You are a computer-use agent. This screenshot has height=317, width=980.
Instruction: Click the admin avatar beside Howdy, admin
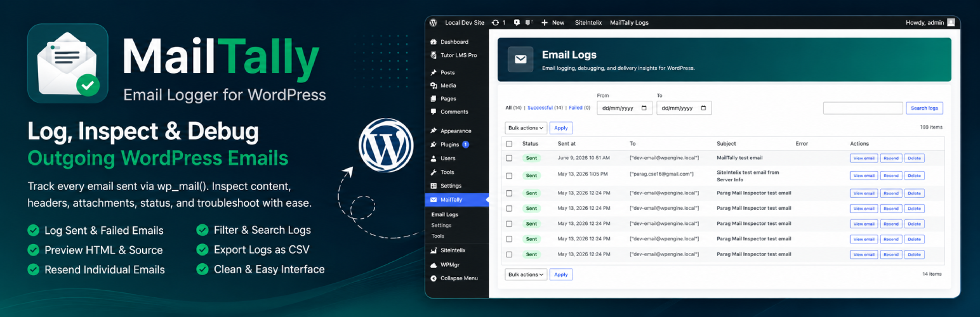951,22
